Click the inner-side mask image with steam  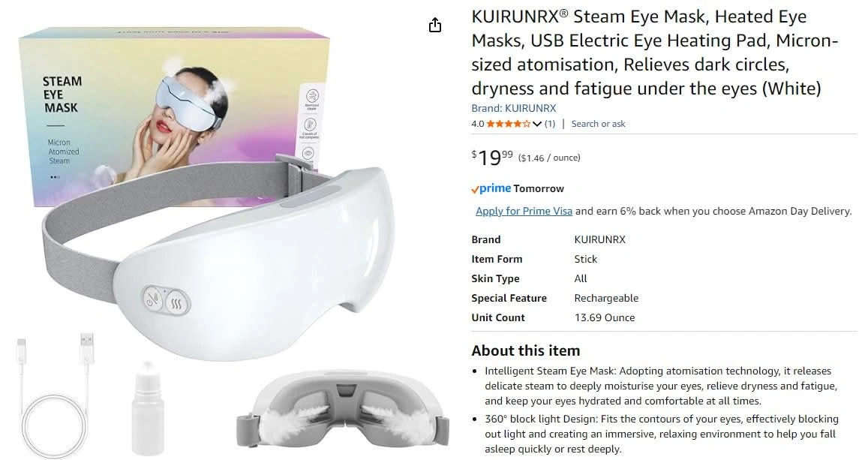tap(343, 408)
